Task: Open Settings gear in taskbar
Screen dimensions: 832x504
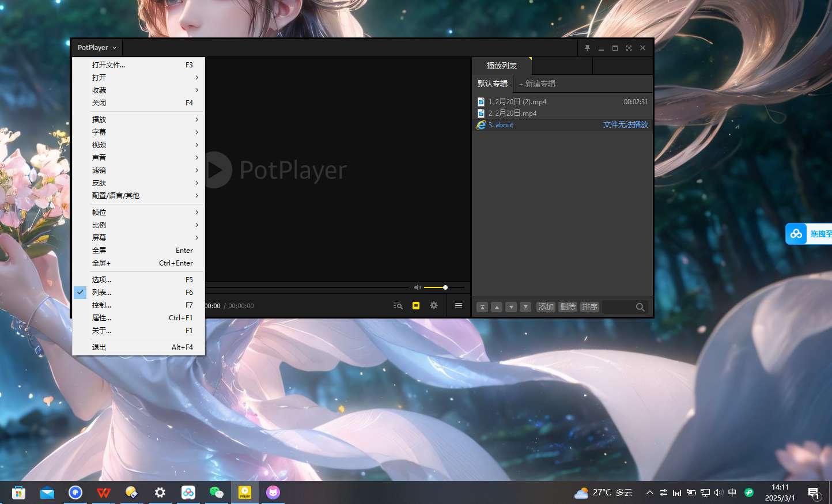Action: pos(160,492)
